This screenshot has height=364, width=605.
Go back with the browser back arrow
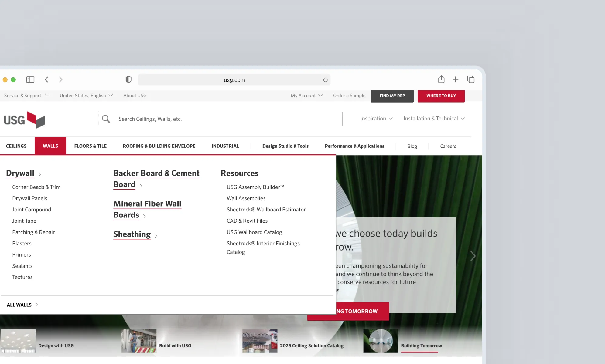(x=46, y=79)
